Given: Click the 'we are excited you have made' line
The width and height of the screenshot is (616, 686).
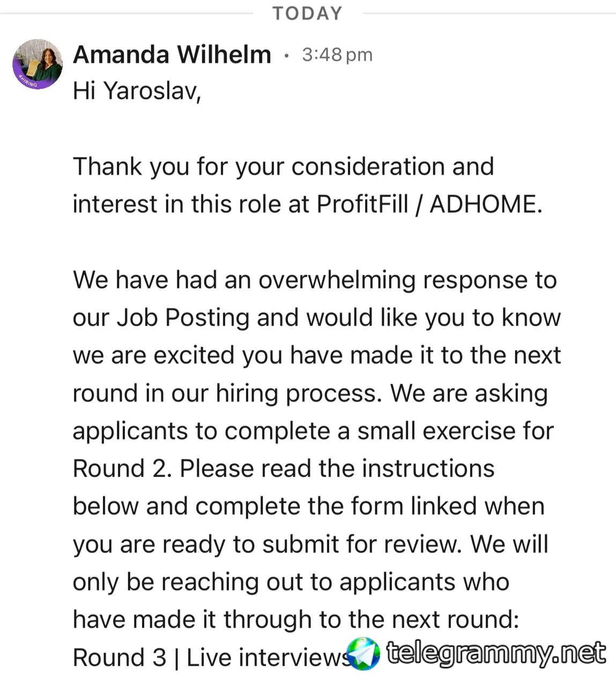Looking at the screenshot, I should click(317, 355).
